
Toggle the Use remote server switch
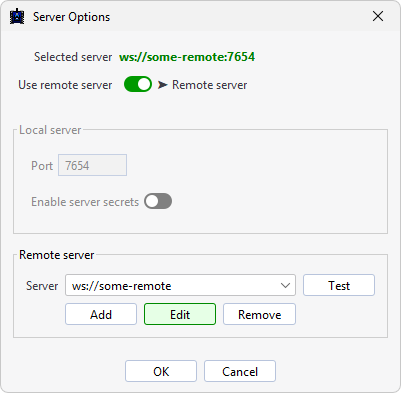138,85
